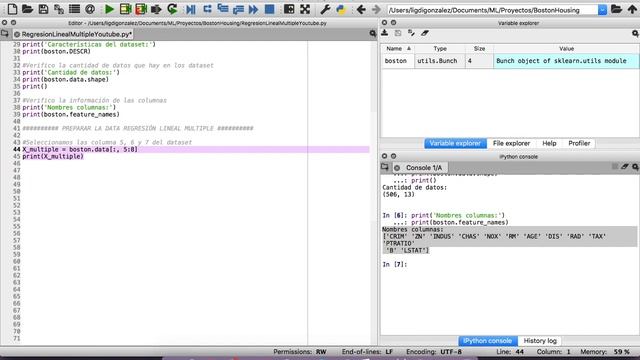Maximize current pane icon
Screen dimensions: 640x360
tap(289, 9)
